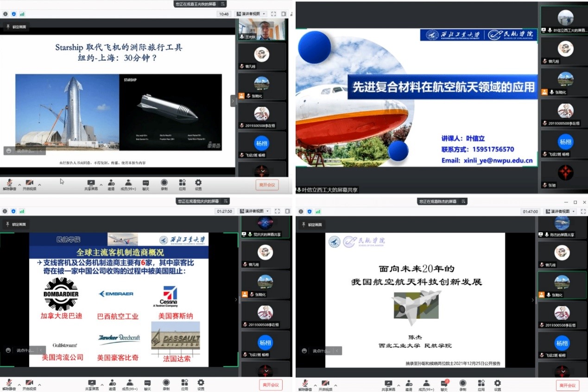Screen dimensions: 588x392
Task: Enter fullscreen beside the 10:48 timer's view selector
Action: click(x=273, y=14)
